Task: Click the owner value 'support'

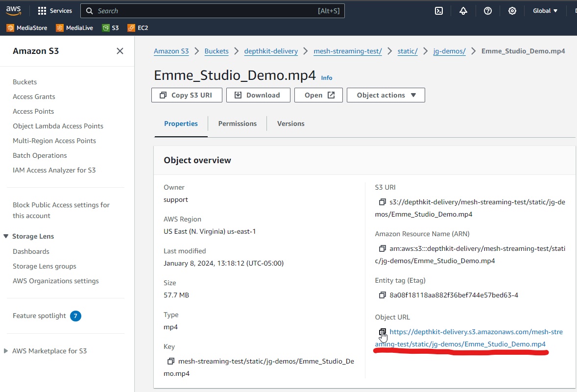Action: [175, 200]
